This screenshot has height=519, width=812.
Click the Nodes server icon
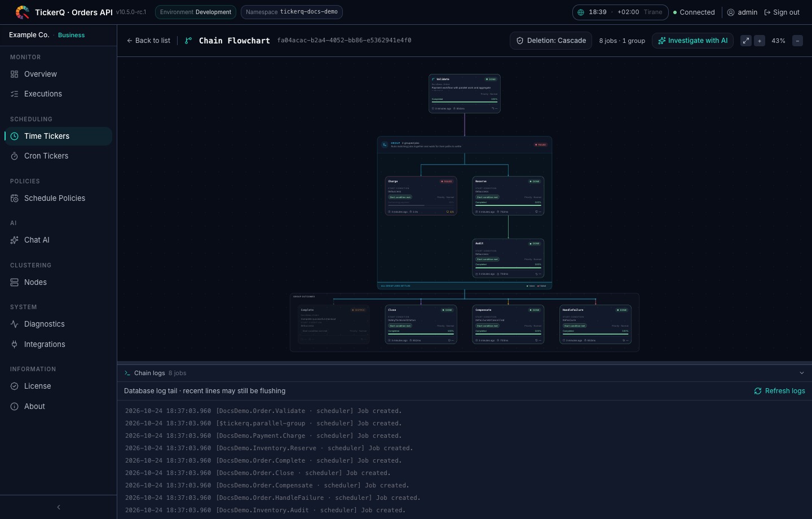[x=15, y=282]
